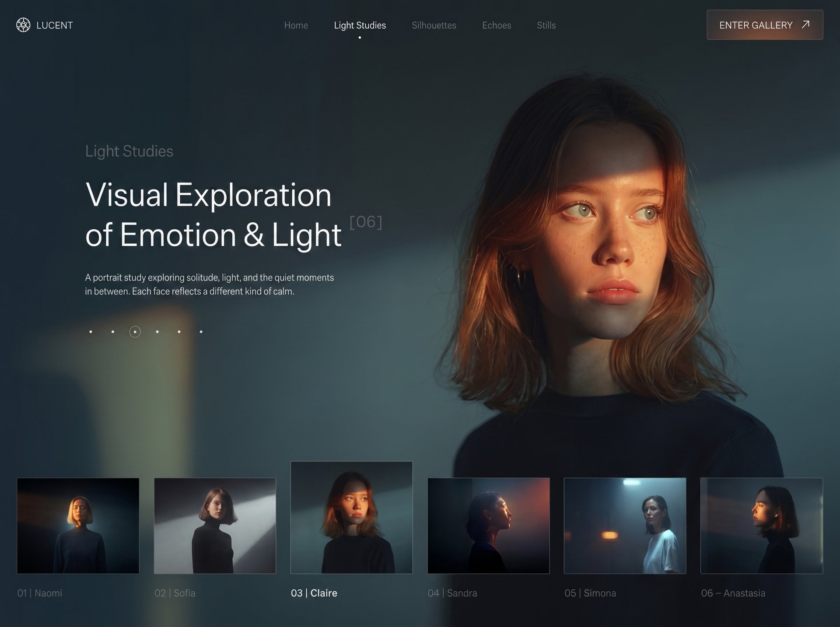Viewport: 840px width, 627px height.
Task: Select the Light Studies nav item
Action: pos(360,25)
